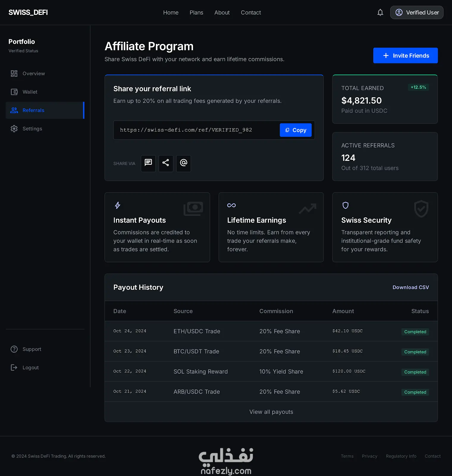Open the Plans nav item
The image size is (452, 476).
[196, 12]
